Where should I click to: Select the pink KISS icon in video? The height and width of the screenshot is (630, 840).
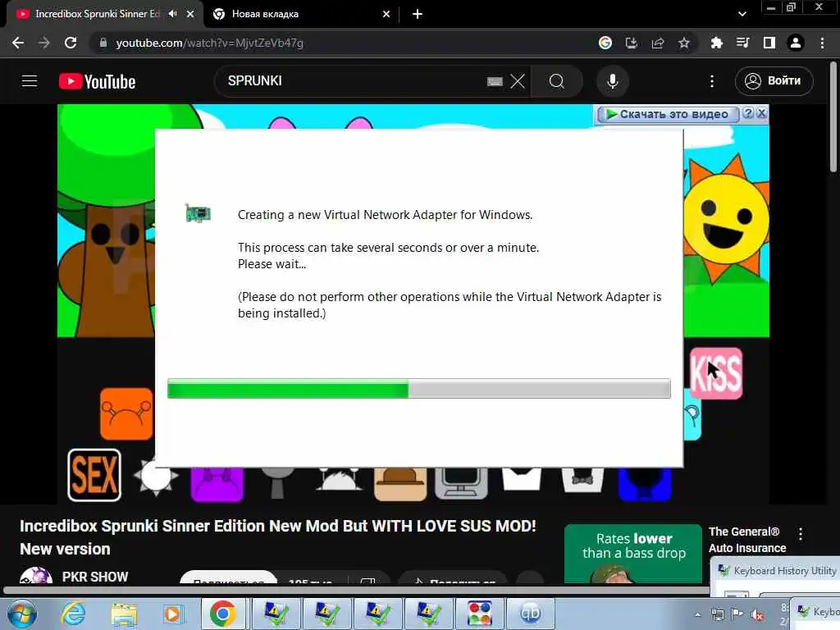coord(715,373)
